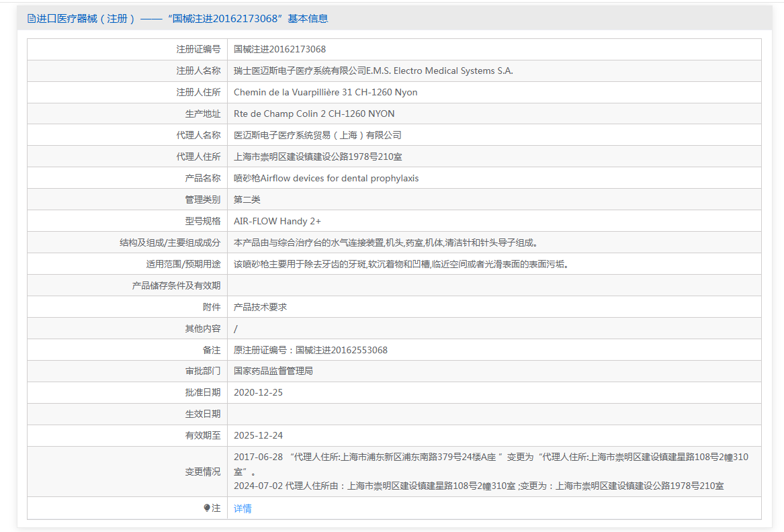Click the 管理类别 row label
This screenshot has height=532, width=784.
point(202,199)
